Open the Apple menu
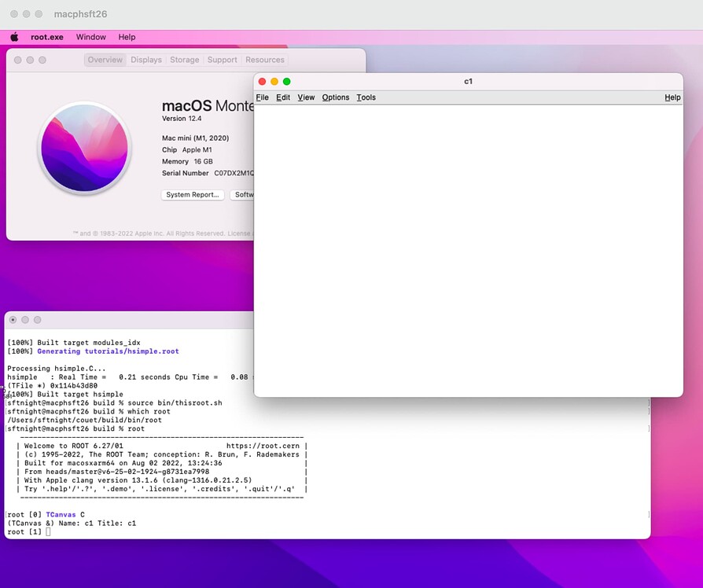 click(x=14, y=37)
